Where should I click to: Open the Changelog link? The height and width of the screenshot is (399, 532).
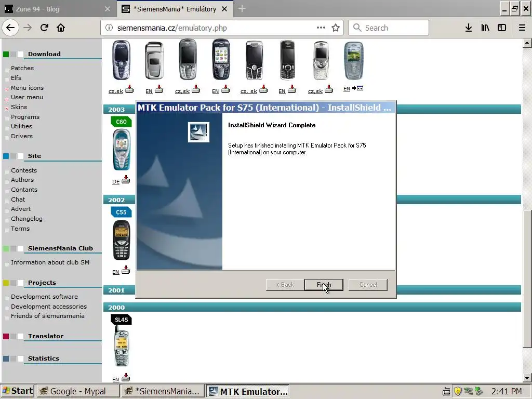tap(26, 219)
